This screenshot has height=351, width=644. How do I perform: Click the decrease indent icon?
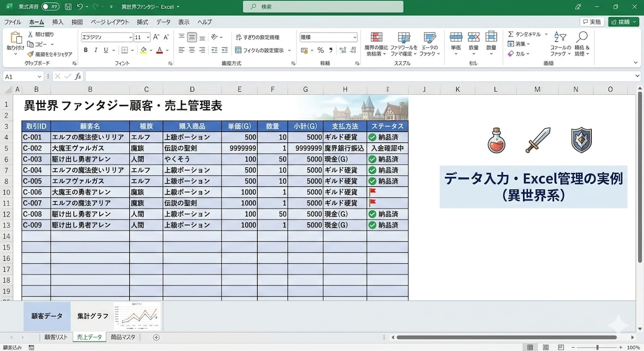pyautogui.click(x=214, y=50)
